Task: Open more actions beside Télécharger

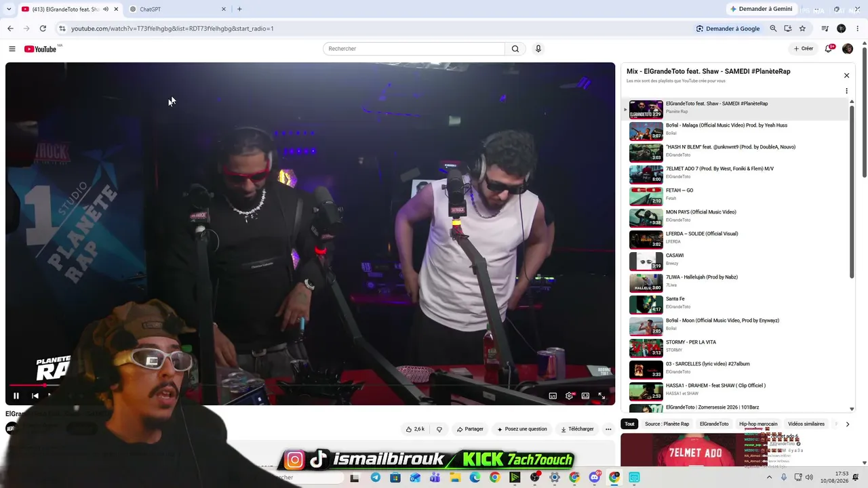Action: (x=608, y=429)
